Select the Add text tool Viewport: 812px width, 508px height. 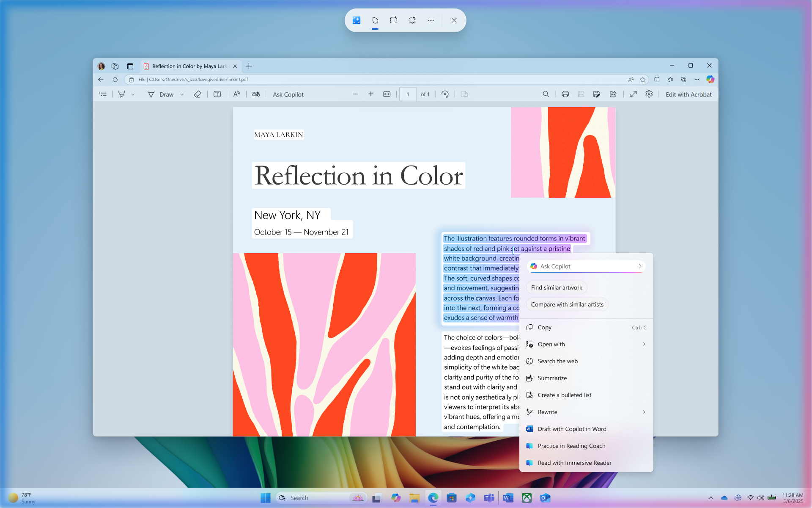point(217,94)
